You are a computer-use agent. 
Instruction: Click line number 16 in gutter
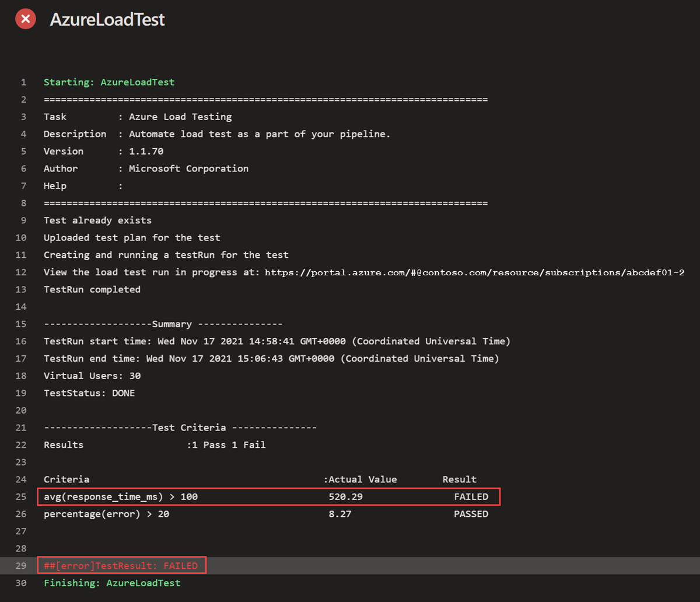21,341
